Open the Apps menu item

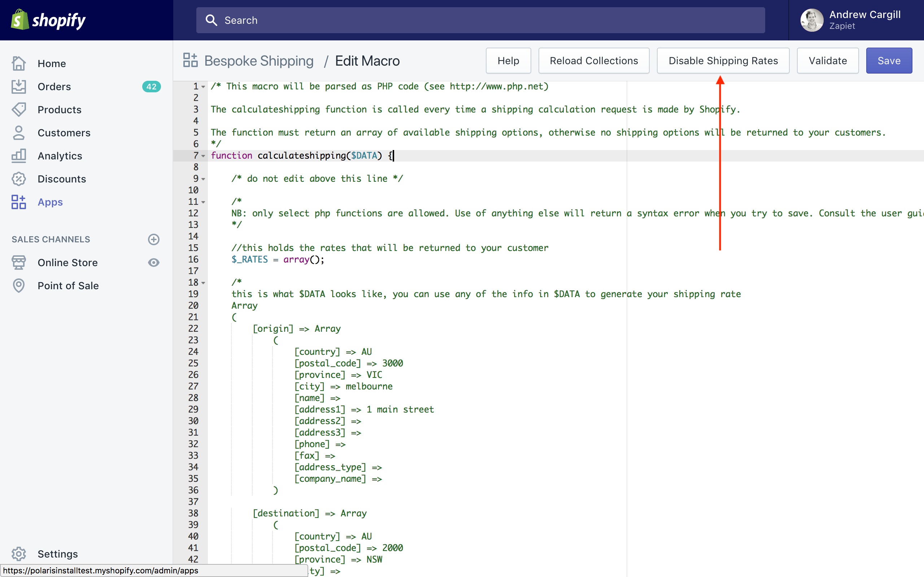(50, 202)
